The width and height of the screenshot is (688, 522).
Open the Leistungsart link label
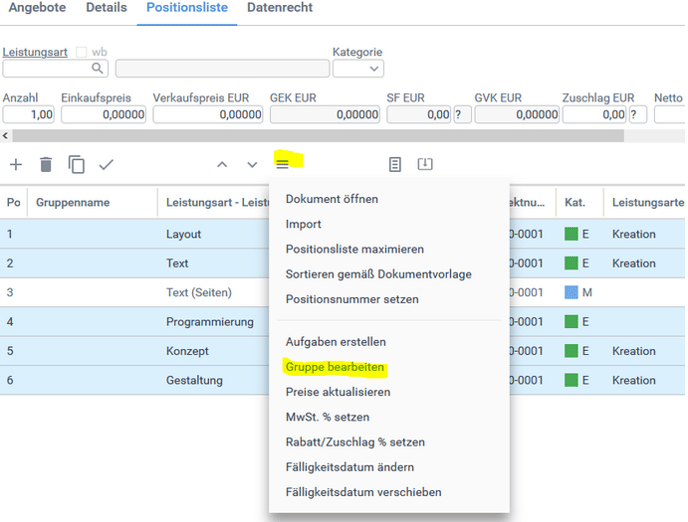coord(35,52)
